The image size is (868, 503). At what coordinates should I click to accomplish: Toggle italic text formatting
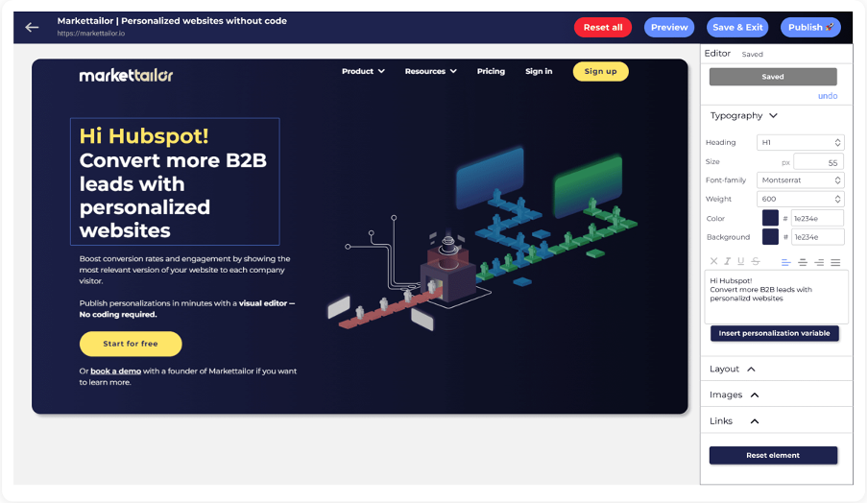[x=728, y=261]
